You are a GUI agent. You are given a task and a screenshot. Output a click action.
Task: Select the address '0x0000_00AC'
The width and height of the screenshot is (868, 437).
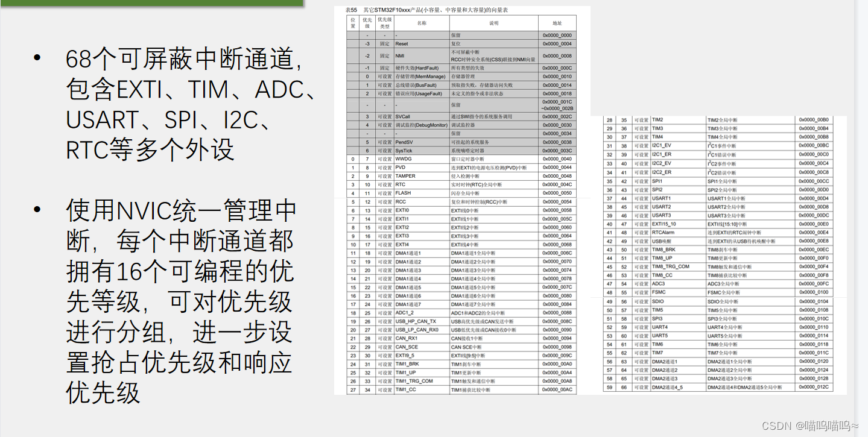tap(557, 390)
